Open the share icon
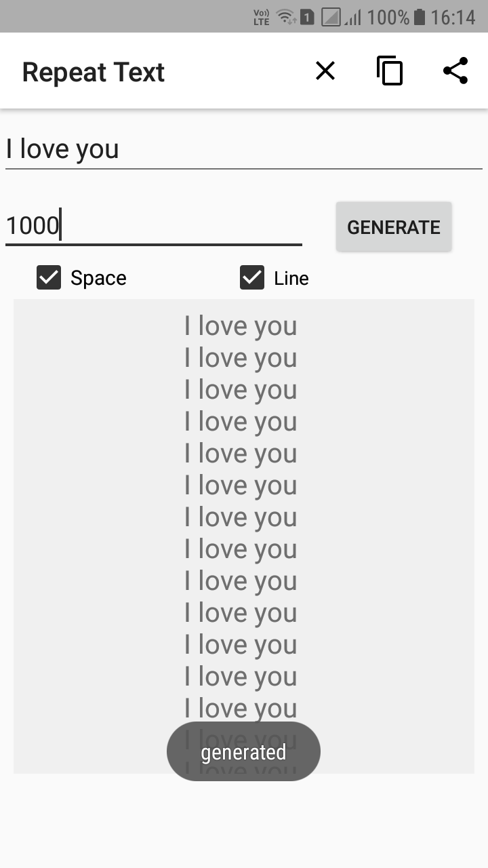Image resolution: width=488 pixels, height=868 pixels. (455, 71)
